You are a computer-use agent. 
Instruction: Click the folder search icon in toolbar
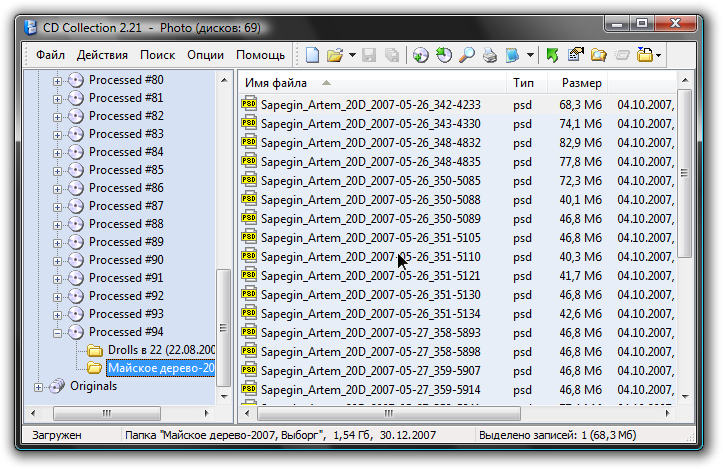[x=599, y=55]
